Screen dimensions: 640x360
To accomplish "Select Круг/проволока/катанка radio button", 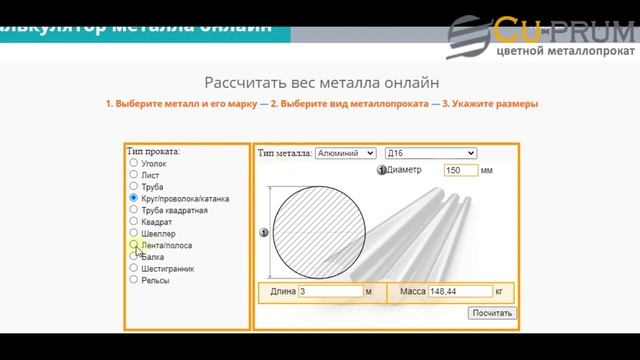I will coord(133,198).
